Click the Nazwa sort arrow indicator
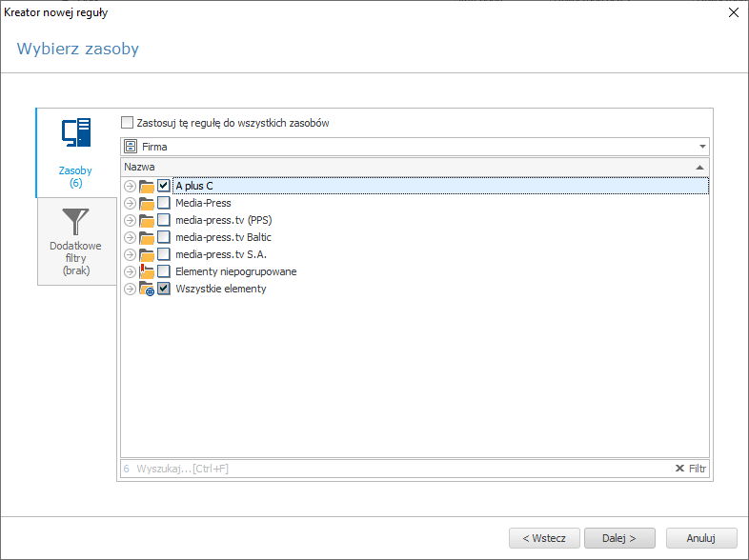749x560 pixels. [x=699, y=167]
